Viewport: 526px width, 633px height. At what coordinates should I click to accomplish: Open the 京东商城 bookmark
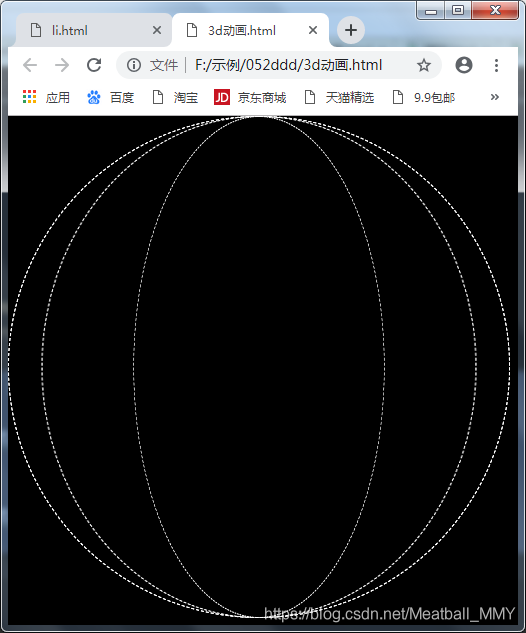pyautogui.click(x=250, y=97)
